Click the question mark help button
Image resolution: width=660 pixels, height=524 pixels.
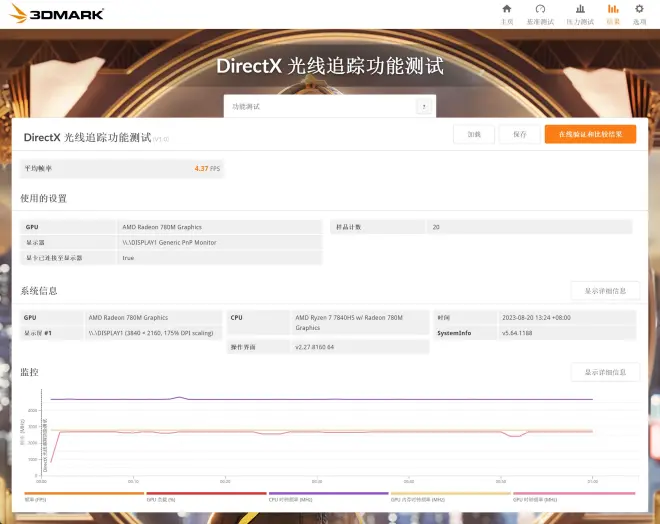click(x=424, y=106)
